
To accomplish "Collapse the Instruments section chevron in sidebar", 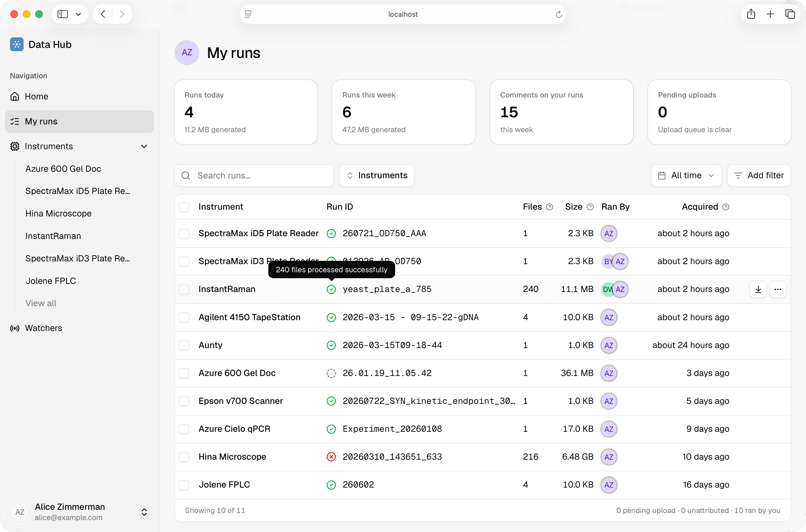I will 144,146.
